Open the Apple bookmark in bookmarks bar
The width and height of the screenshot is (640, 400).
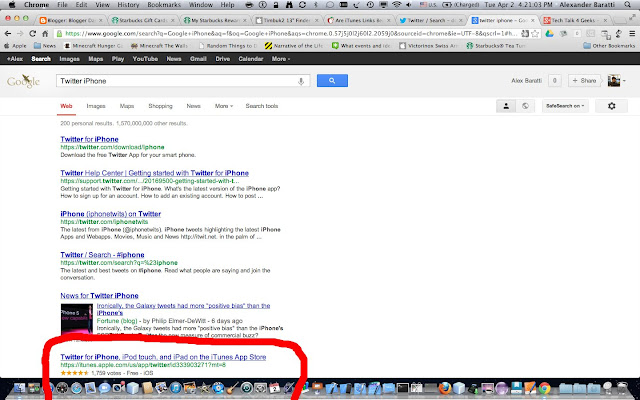(x=15, y=46)
